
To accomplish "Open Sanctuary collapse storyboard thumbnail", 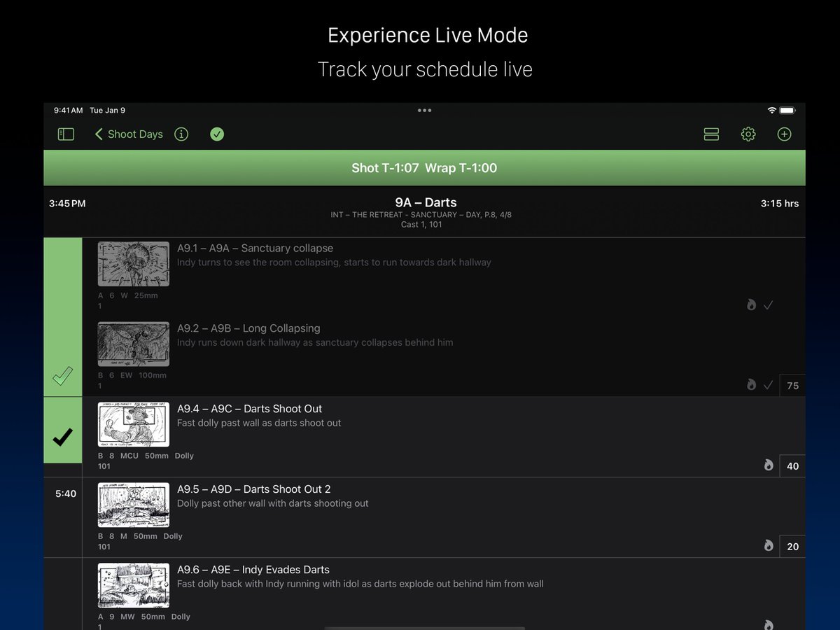I will tap(134, 264).
